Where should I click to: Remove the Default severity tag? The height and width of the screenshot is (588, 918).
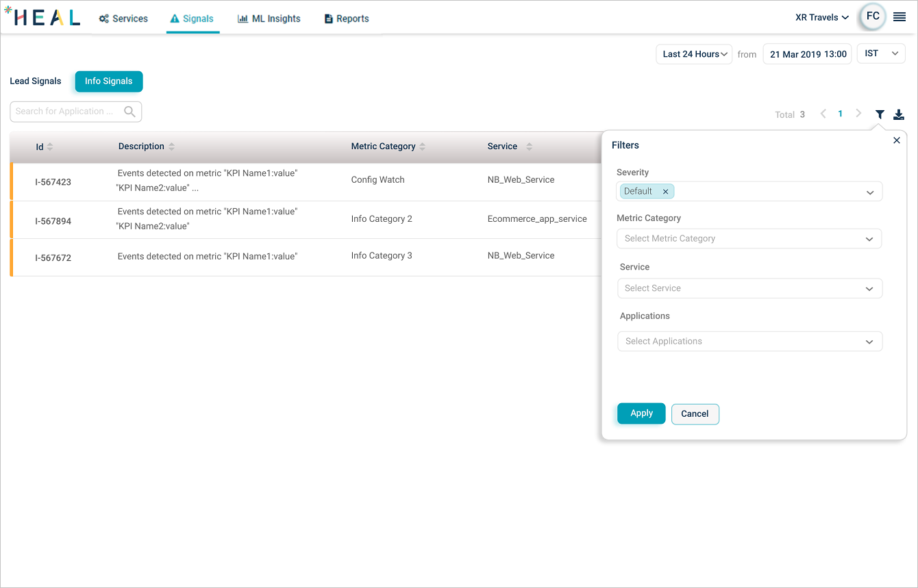click(665, 192)
